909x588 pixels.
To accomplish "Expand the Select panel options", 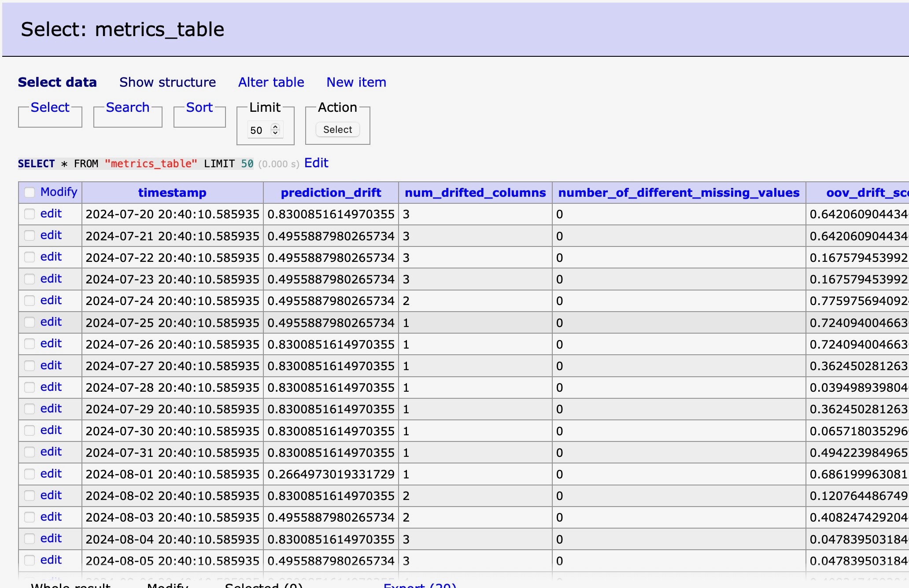I will click(x=50, y=107).
